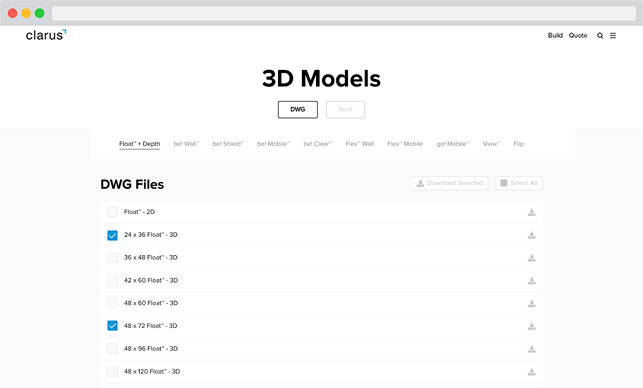643x388 pixels.
Task: Download the 24 x 36 Float 3D file
Action: [531, 235]
